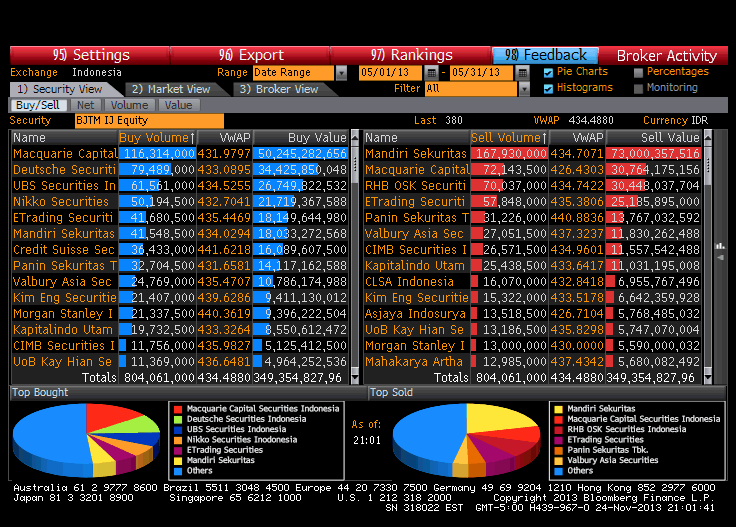This screenshot has height=527, width=736.
Task: Open the start date calendar picker
Action: pyautogui.click(x=431, y=73)
